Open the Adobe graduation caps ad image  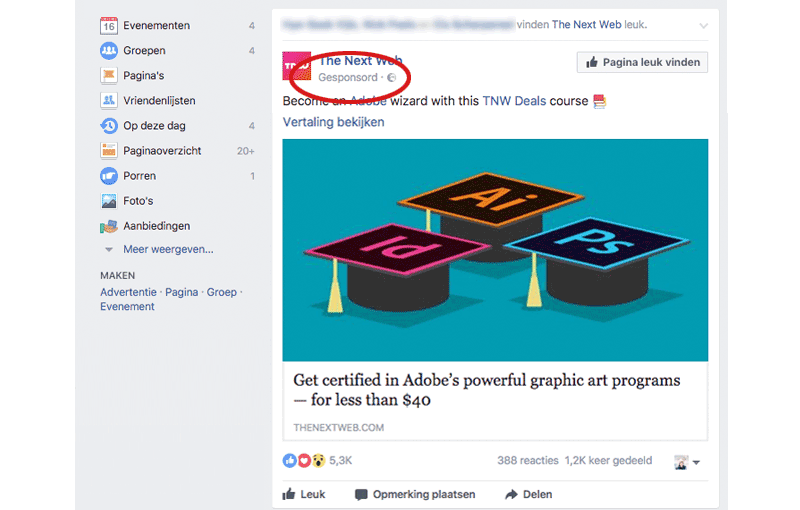click(x=495, y=250)
